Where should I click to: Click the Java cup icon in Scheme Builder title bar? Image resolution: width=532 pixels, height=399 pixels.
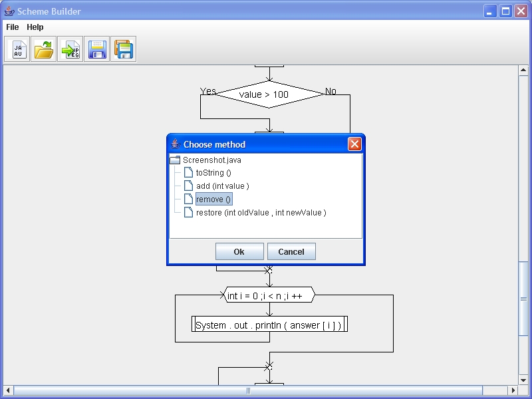pos(9,11)
